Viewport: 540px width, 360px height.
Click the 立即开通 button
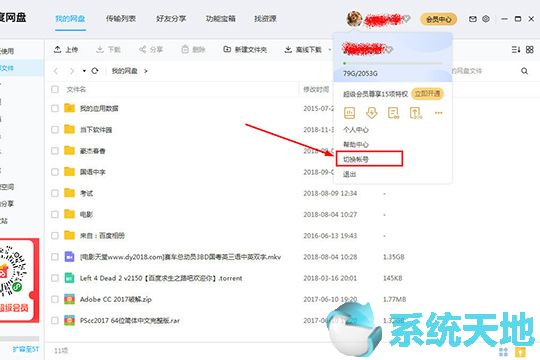click(x=427, y=94)
